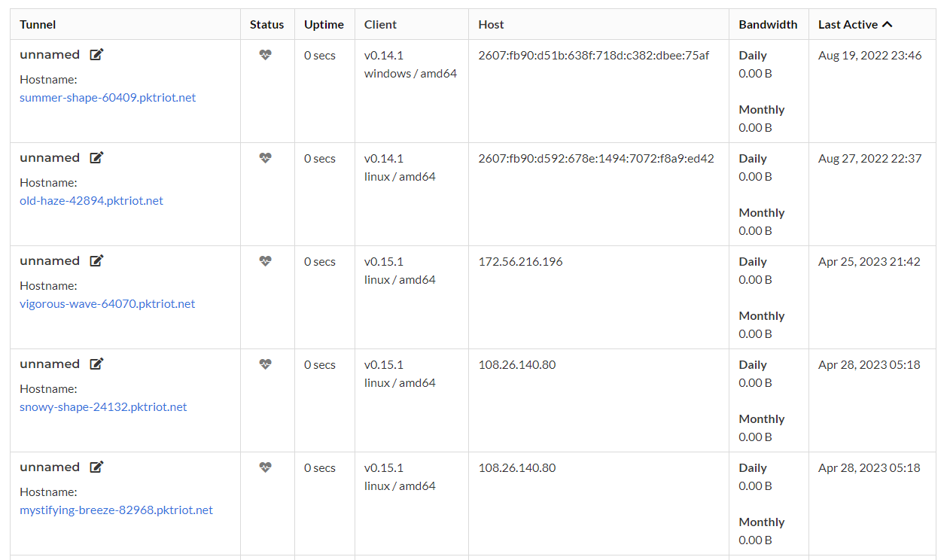The width and height of the screenshot is (950, 560).
Task: Click heartbeat status icon for summer-shape-60409
Action: [x=265, y=55]
